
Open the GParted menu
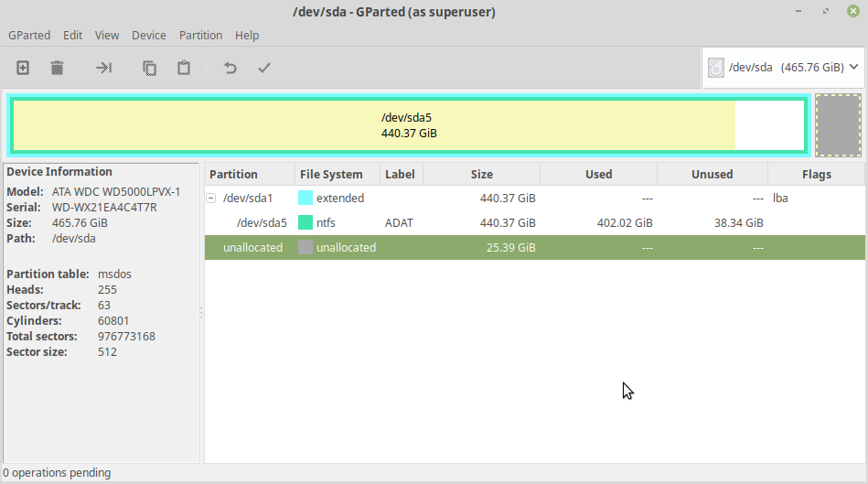tap(29, 35)
